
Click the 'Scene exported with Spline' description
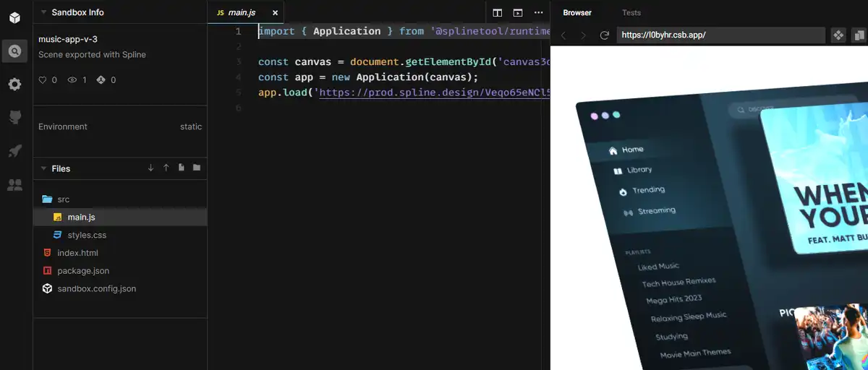click(92, 54)
